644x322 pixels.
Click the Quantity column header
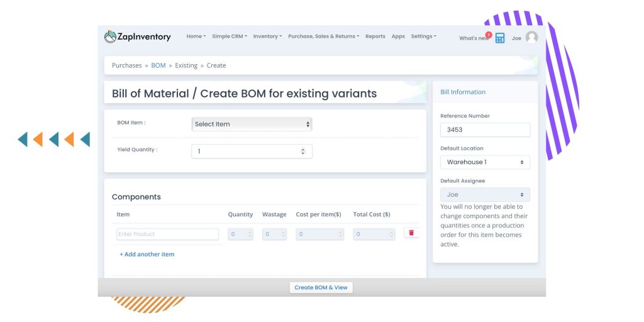tap(240, 214)
